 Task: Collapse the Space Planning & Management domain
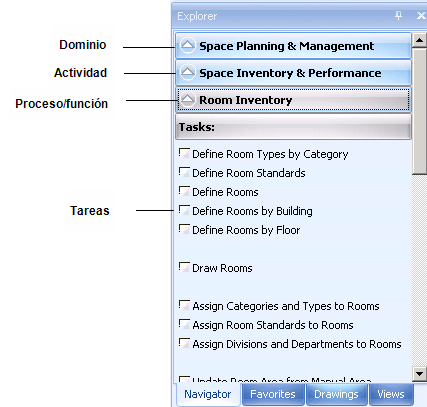coord(188,46)
